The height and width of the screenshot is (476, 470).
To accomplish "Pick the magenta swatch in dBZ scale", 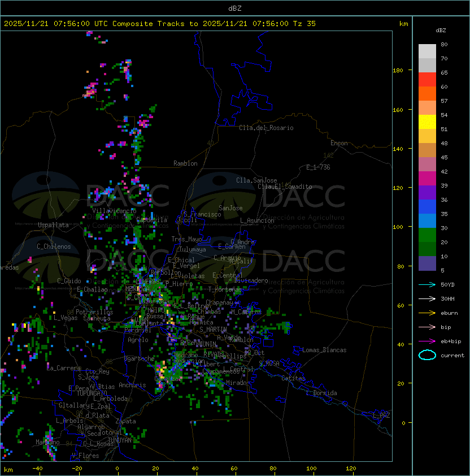I will pyautogui.click(x=427, y=178).
